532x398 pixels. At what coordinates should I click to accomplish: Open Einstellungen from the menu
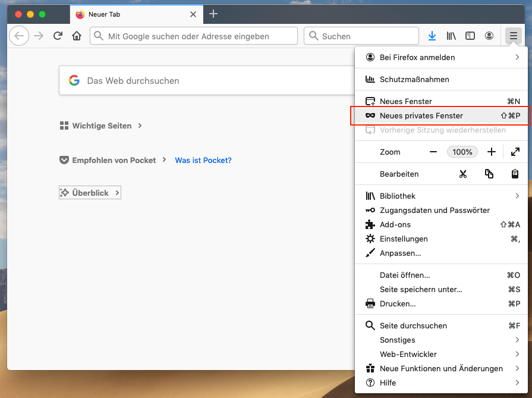441,239
